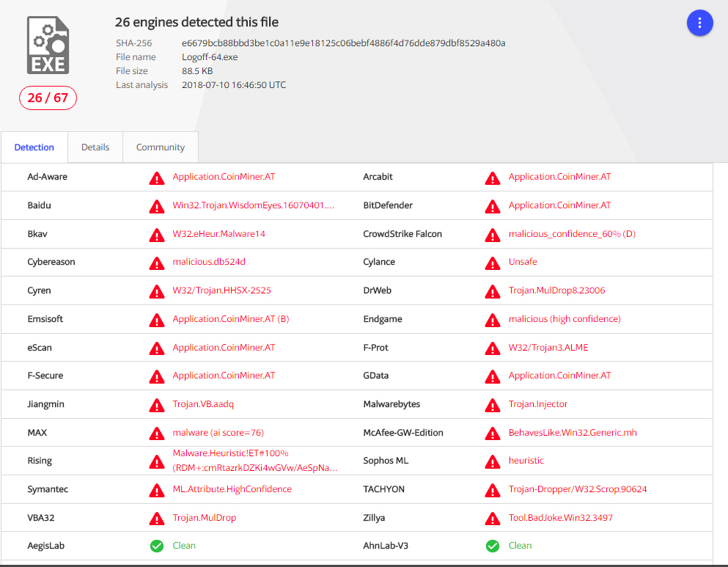Click the warning icon in Sophos ML row
The image size is (728, 567).
[493, 463]
